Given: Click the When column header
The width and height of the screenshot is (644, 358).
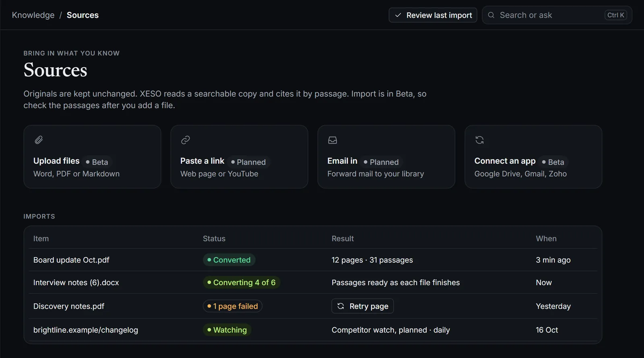Looking at the screenshot, I should (x=546, y=239).
